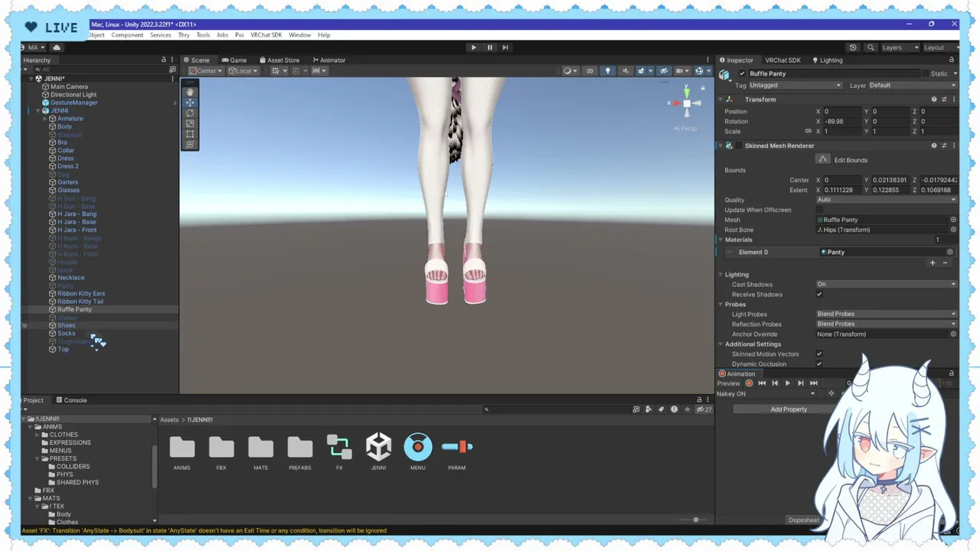Click object picker for Mesh field
980x551 pixels.
[953, 220]
